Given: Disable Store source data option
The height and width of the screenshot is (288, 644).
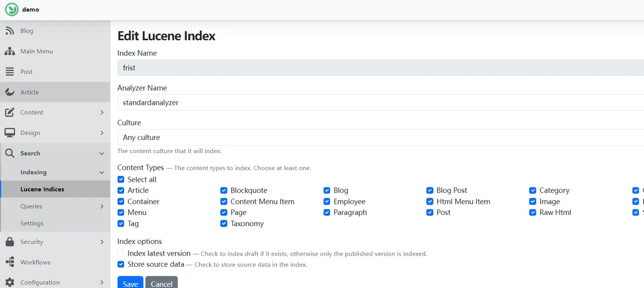Looking at the screenshot, I should 121,264.
